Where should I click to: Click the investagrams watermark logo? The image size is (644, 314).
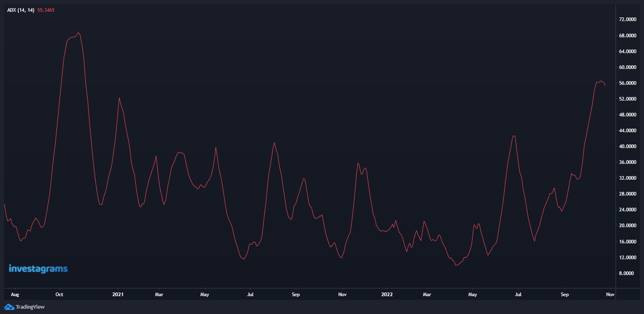point(38,269)
